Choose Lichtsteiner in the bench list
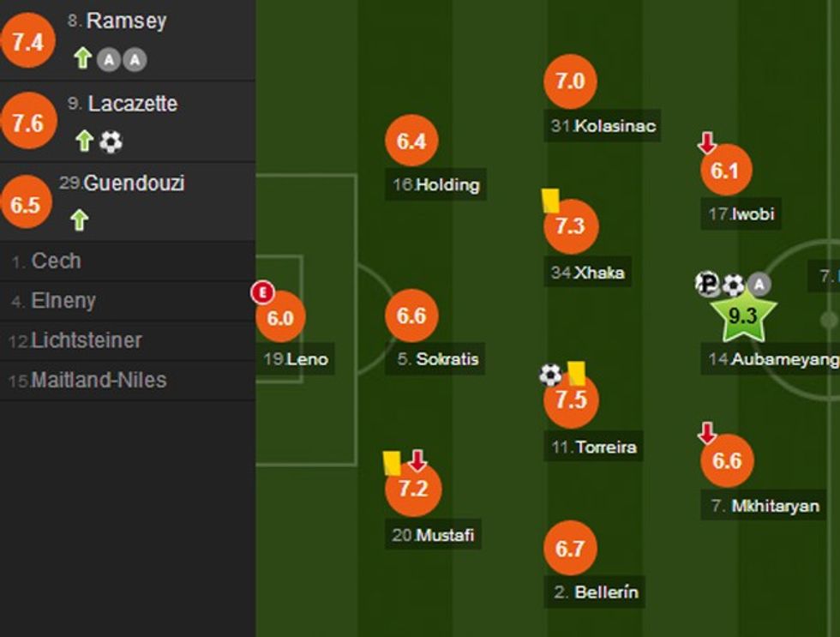Screen dimensions: 840x637 [x=86, y=340]
